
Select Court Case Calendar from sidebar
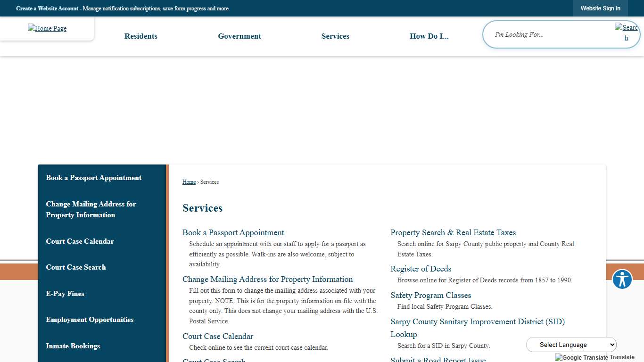pyautogui.click(x=80, y=241)
